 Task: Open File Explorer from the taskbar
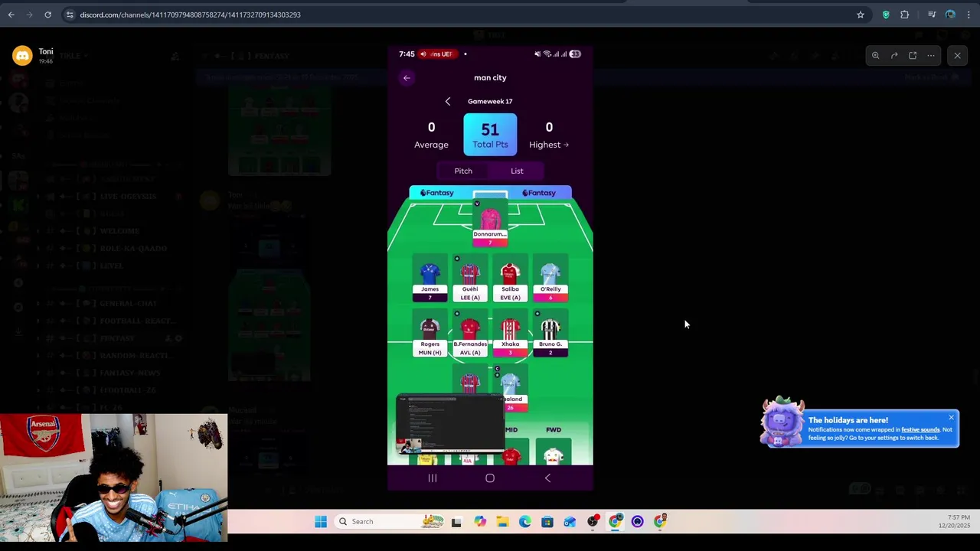click(x=502, y=522)
